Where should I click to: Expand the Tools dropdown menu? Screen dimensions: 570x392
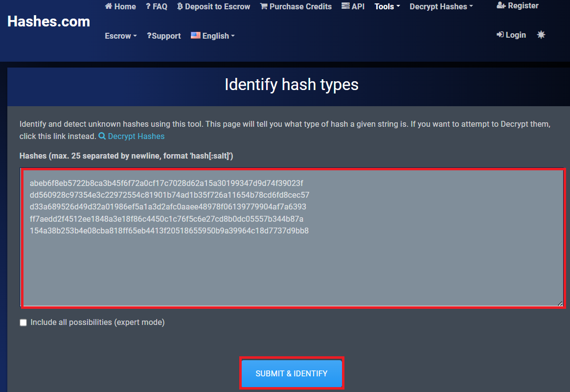tap(387, 6)
